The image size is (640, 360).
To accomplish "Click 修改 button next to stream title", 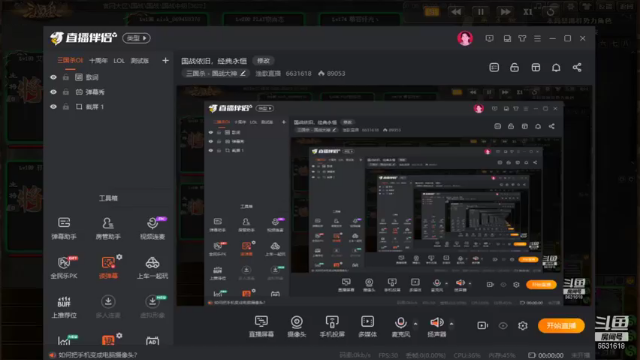I will click(263, 61).
